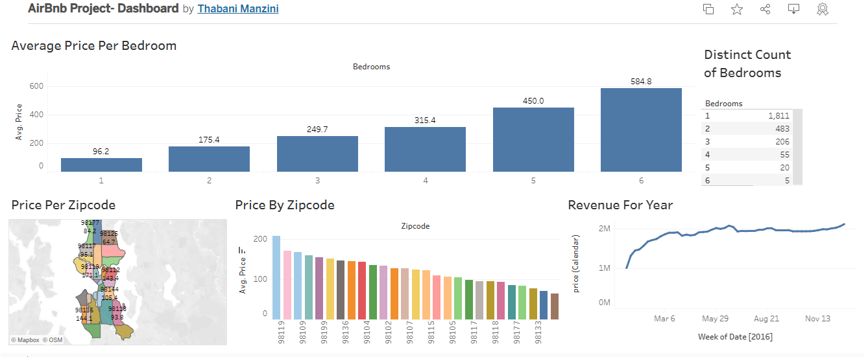Click the table row with count 55
Viewport: 868px width, 357px height.
(x=747, y=154)
